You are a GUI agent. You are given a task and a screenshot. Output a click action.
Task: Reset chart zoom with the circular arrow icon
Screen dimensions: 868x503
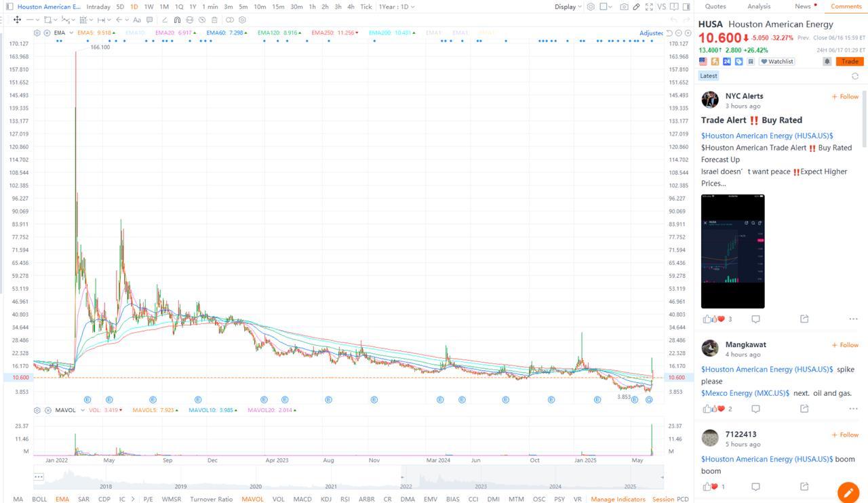point(669,33)
